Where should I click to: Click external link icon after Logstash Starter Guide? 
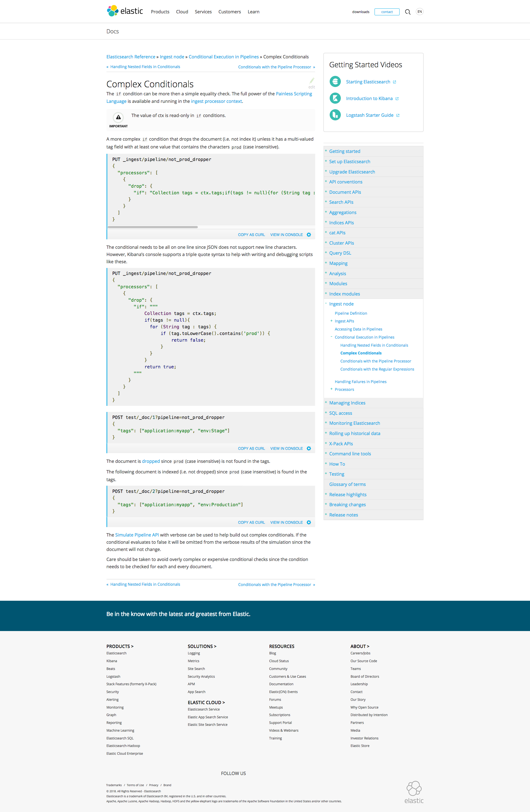(398, 115)
